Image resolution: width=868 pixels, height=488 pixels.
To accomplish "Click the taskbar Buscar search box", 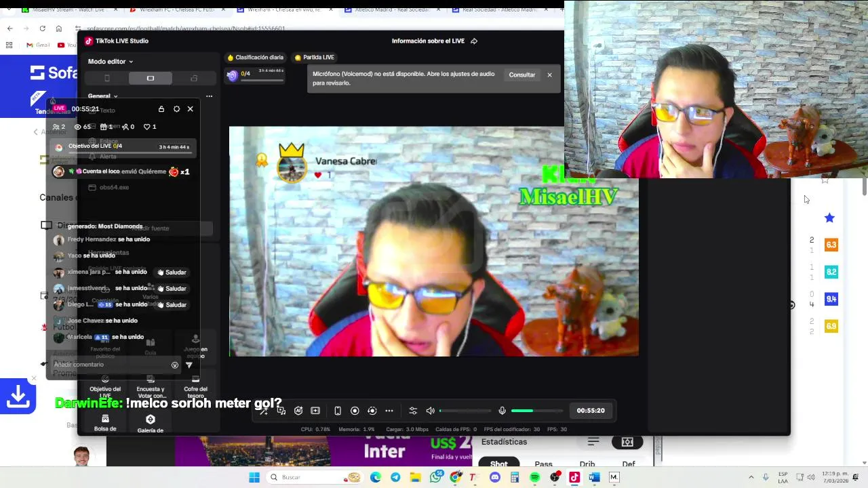I will tap(315, 477).
